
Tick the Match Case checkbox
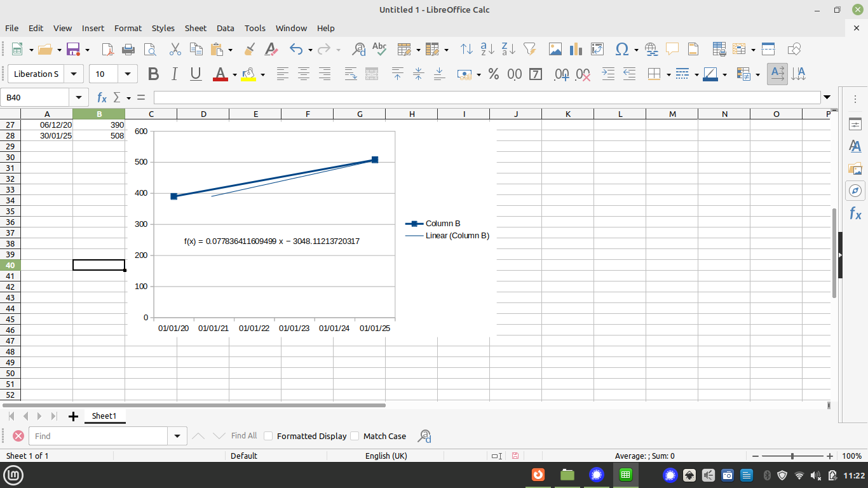click(x=355, y=436)
